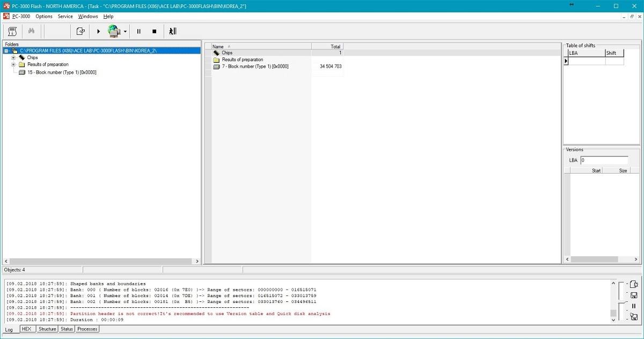Click the exit running-man icon in the toolbar

click(172, 31)
